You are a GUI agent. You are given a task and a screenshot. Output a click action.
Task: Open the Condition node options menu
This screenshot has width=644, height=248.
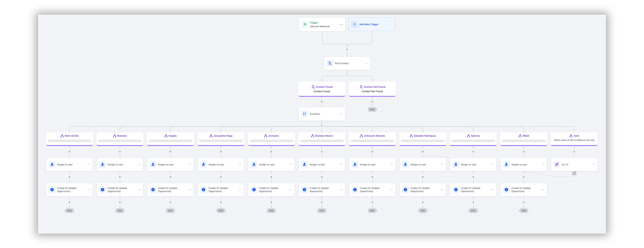341,114
